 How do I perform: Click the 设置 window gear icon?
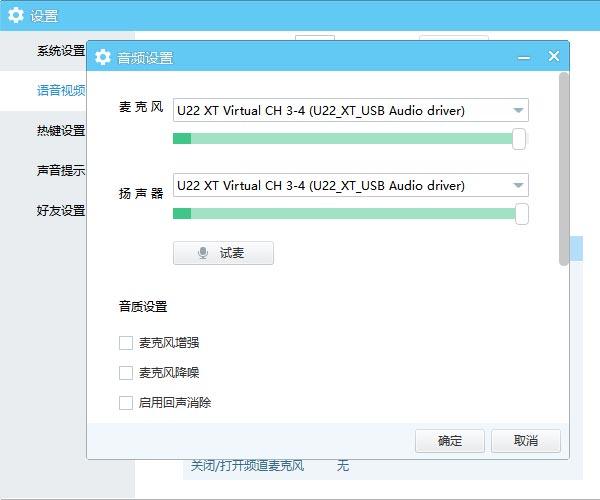tap(16, 15)
